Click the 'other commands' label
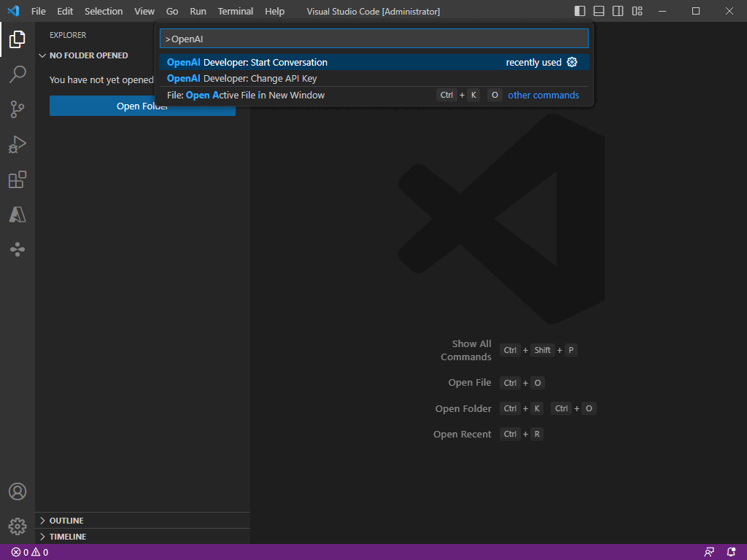Viewport: 747px width, 560px height. click(543, 96)
